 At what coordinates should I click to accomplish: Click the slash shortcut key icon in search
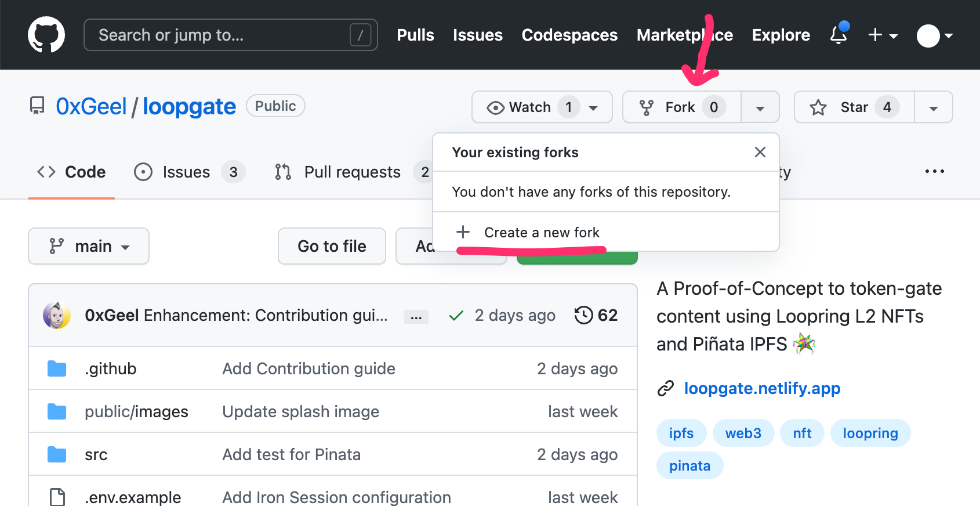click(360, 35)
